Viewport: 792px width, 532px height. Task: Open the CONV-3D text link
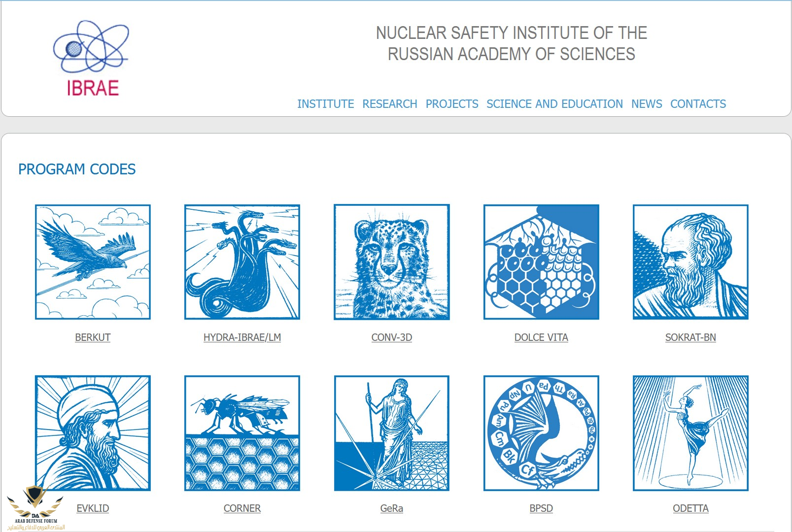coord(392,337)
